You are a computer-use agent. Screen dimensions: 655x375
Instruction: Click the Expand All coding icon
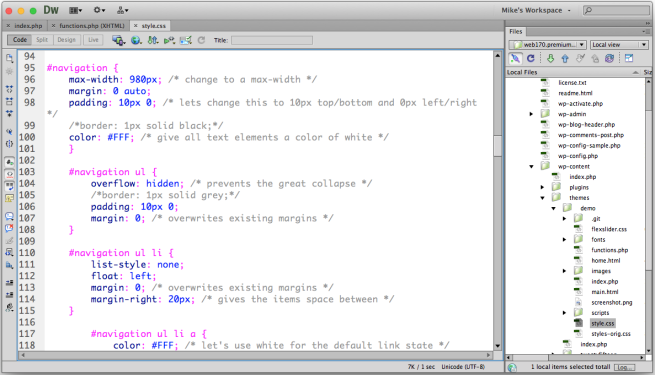[9, 113]
